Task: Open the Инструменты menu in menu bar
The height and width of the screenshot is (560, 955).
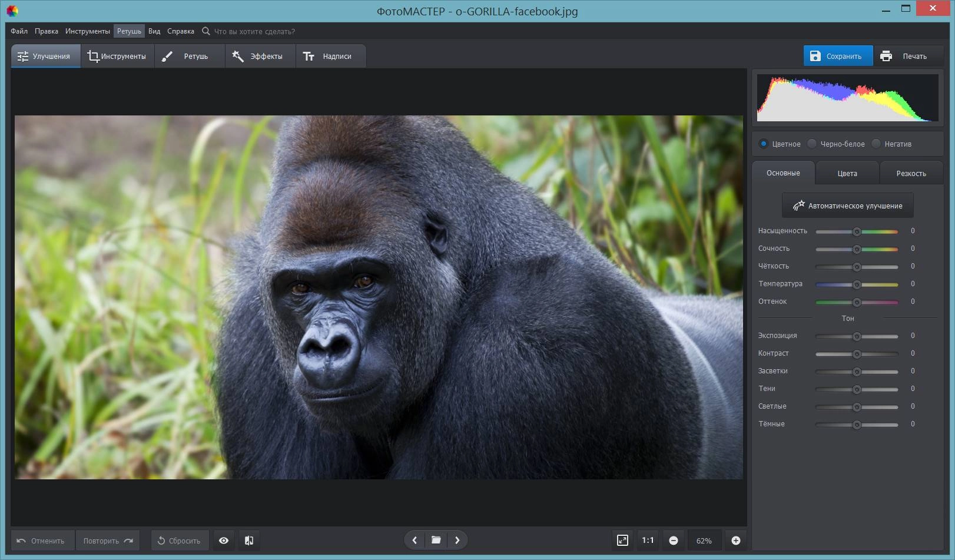Action: (87, 31)
